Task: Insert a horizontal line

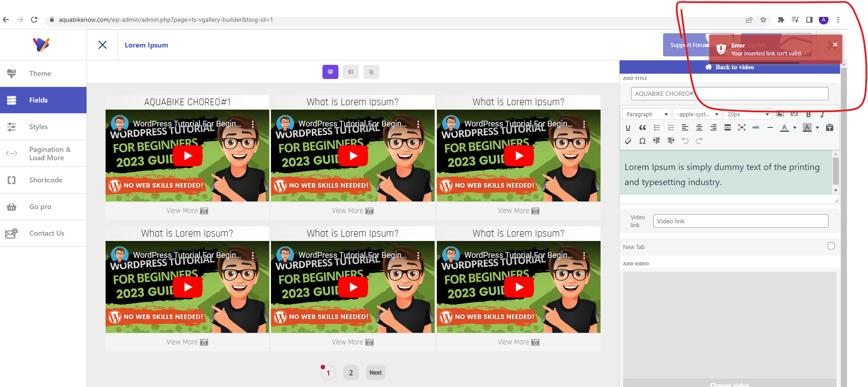Action: coord(770,127)
